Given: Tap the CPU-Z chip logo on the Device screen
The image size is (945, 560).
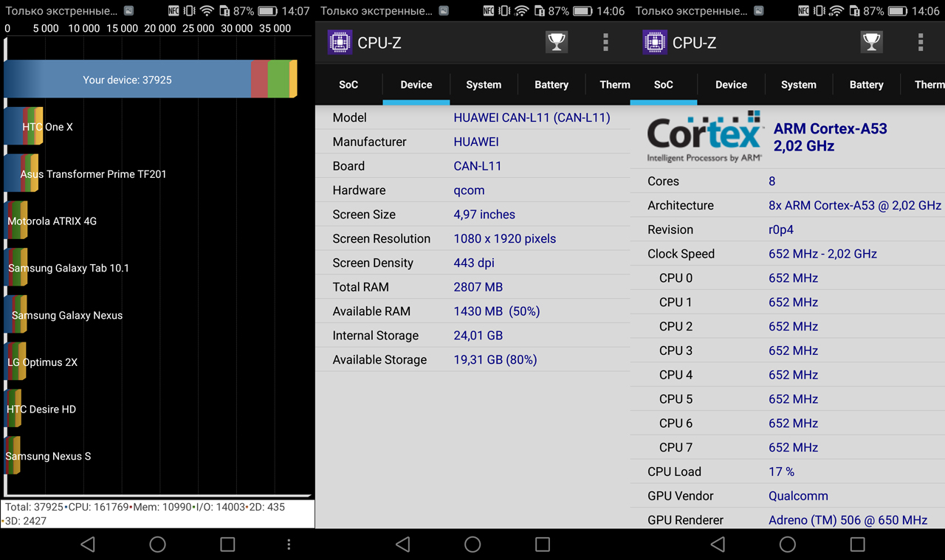Looking at the screenshot, I should point(340,42).
